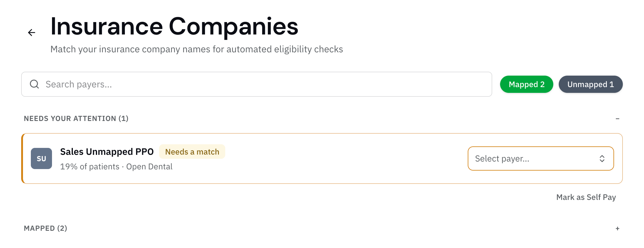Click the Needs Your Attention (1) header
The height and width of the screenshot is (248, 644).
tap(76, 119)
